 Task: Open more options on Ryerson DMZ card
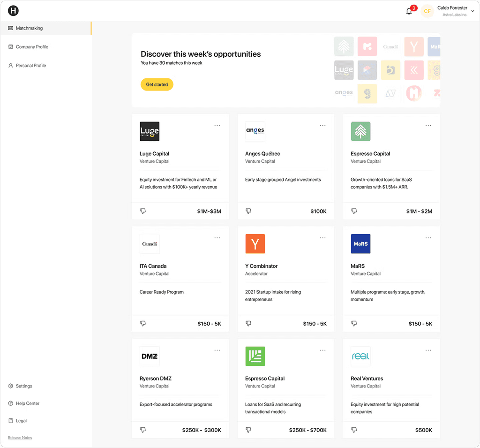tap(217, 350)
